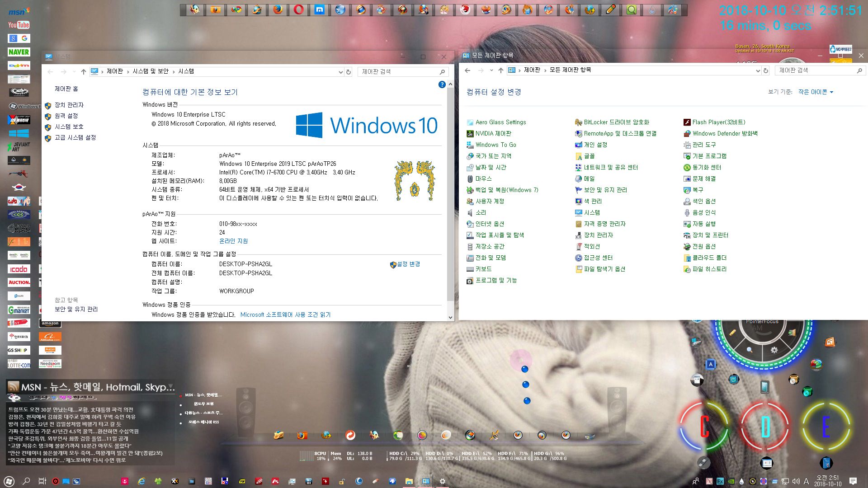Expand breadcrumb arrow after 제어판 in 시스템 window
Screen dimensions: 868x488
pyautogui.click(x=128, y=71)
